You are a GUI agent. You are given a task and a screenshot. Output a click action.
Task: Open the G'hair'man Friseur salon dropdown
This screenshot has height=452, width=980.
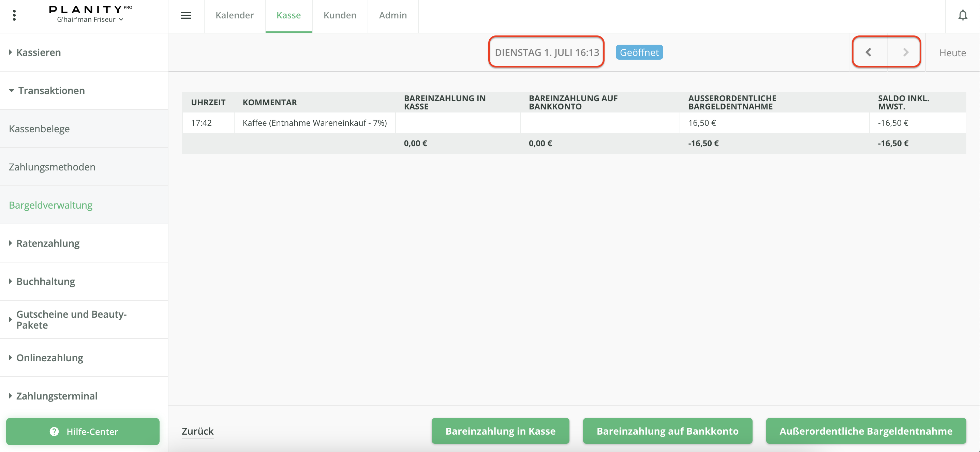click(x=90, y=19)
